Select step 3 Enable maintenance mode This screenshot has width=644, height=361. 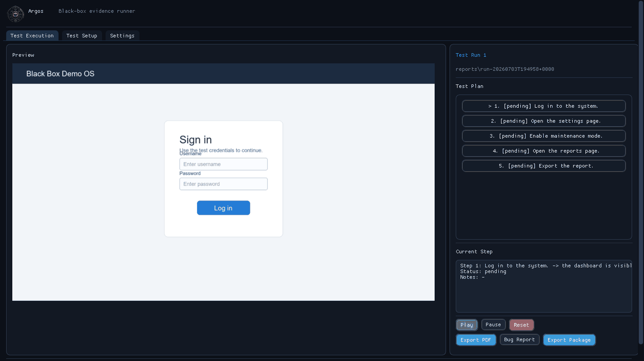coord(543,136)
